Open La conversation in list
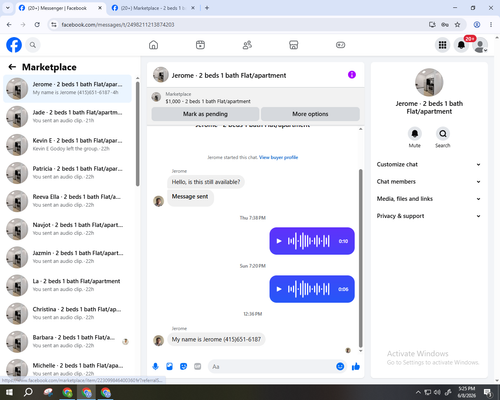This screenshot has height=400, width=500. [x=68, y=285]
